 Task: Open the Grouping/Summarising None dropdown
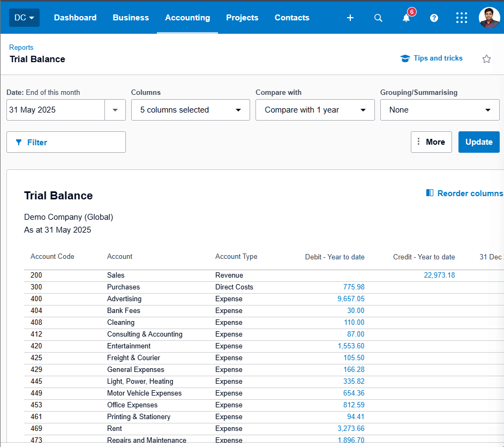pos(440,110)
